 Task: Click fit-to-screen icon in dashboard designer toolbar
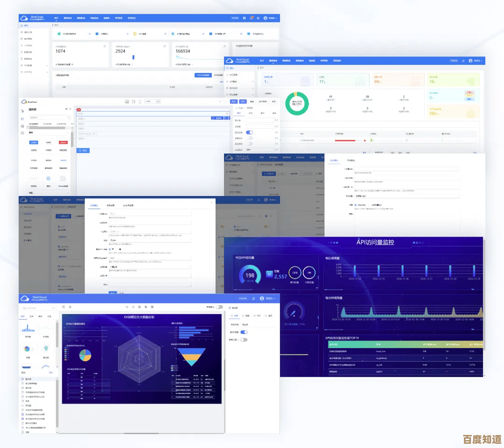152,307
